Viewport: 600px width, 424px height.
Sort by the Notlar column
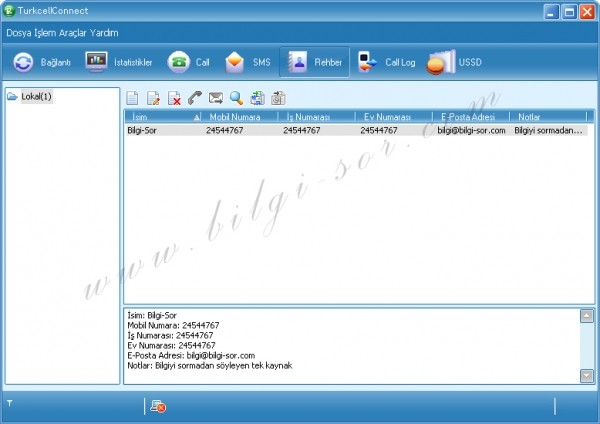coord(549,117)
